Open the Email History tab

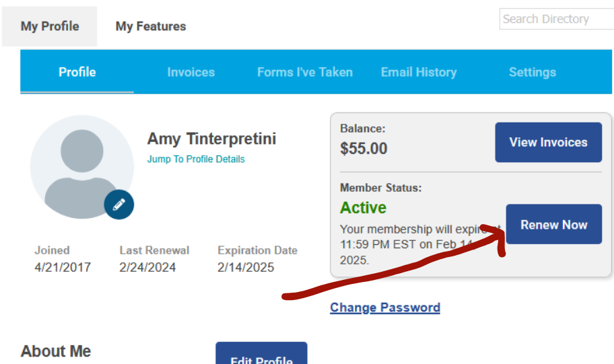(419, 72)
